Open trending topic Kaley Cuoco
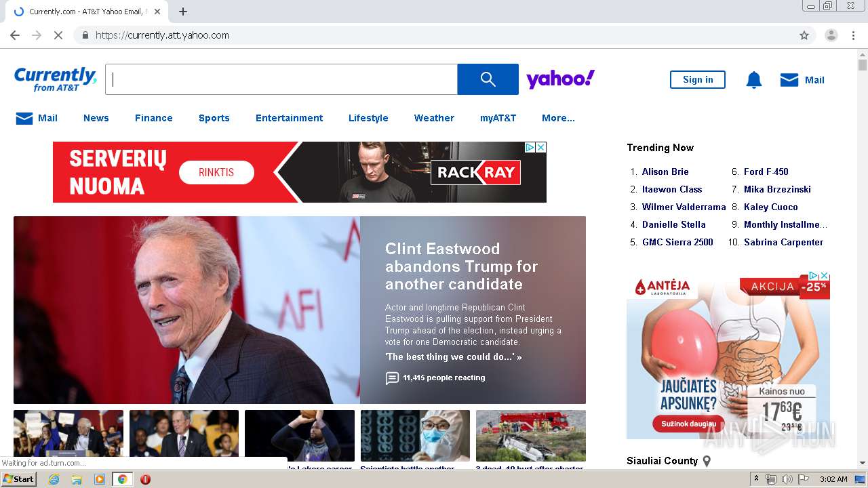Screen dimensions: 868x488 [771, 207]
